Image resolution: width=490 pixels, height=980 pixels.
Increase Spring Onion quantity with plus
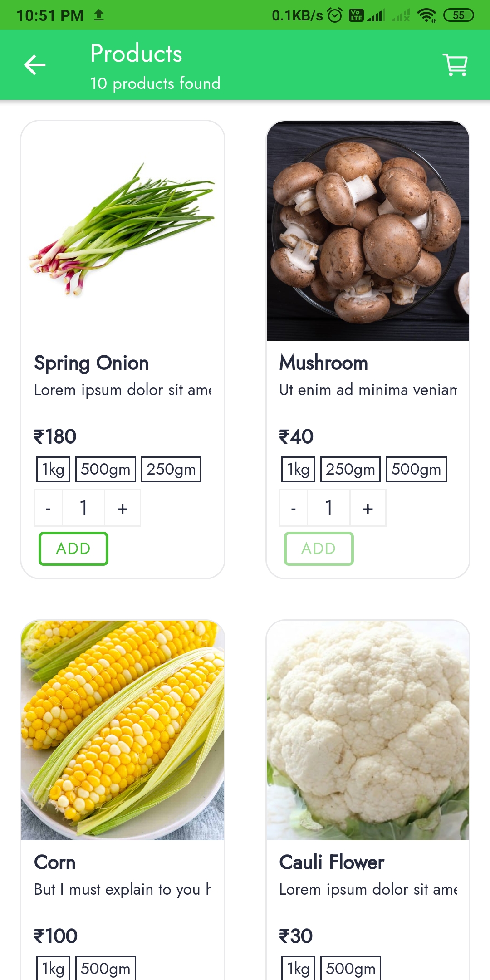(122, 508)
